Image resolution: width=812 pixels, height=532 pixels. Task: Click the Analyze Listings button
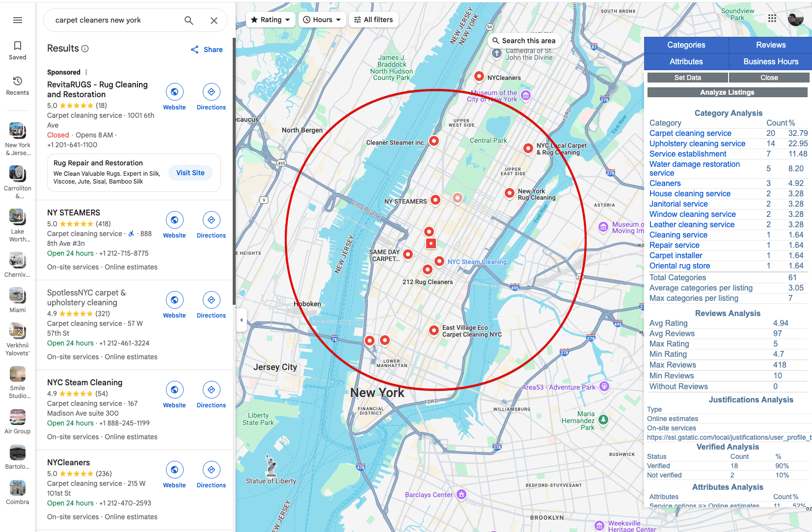pyautogui.click(x=727, y=92)
